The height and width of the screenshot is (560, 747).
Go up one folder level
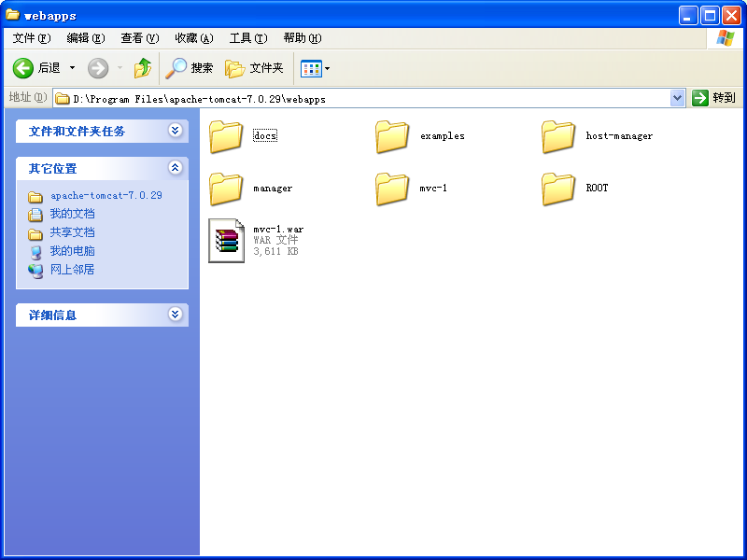tap(143, 68)
